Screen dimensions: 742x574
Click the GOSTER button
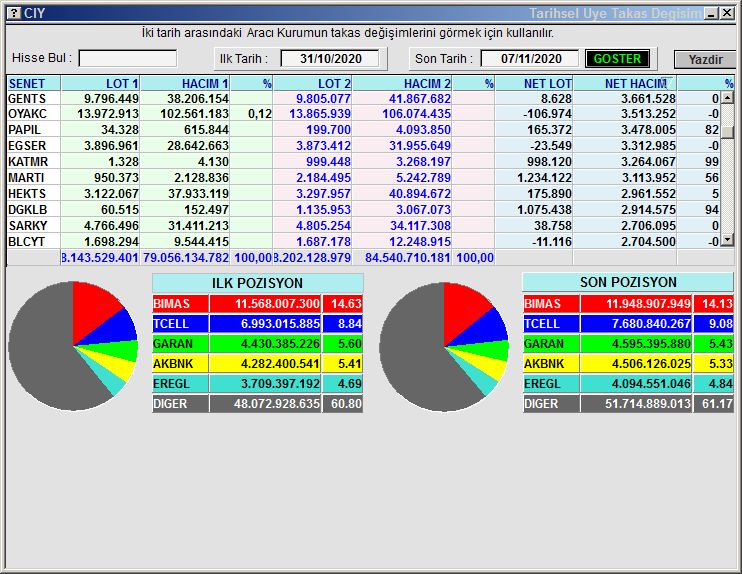tap(617, 59)
